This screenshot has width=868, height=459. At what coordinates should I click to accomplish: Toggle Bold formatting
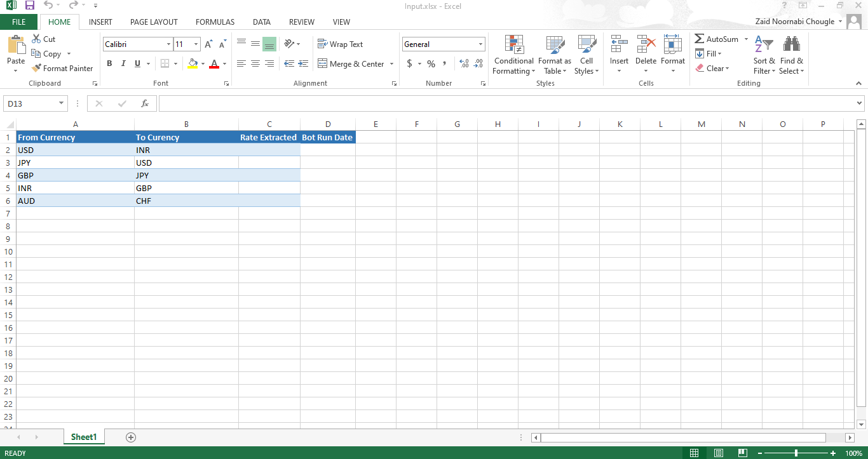click(109, 63)
